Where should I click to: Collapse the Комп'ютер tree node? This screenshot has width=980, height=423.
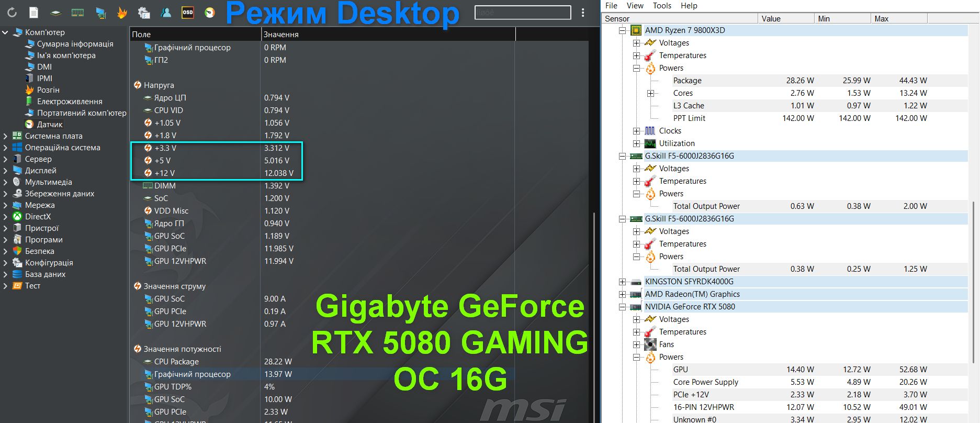tap(5, 32)
